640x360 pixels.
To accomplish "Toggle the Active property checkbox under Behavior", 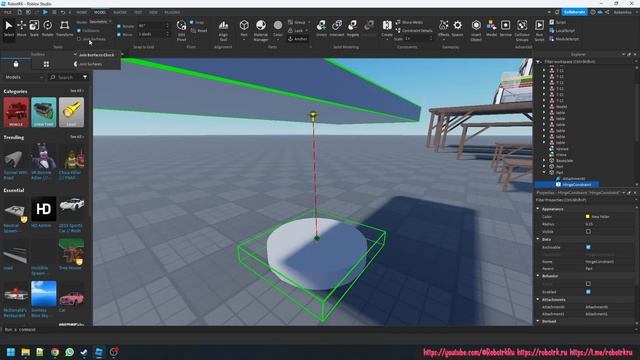I will [588, 284].
